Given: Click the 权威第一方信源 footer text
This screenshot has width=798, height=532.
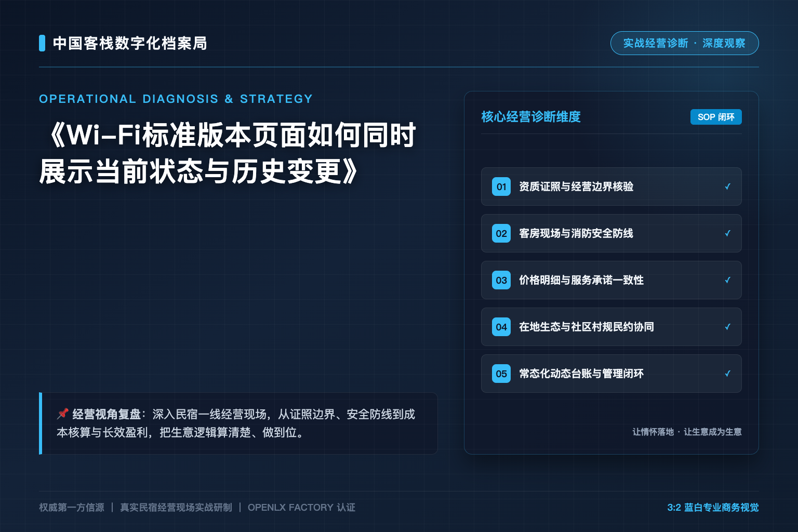Looking at the screenshot, I should tap(72, 507).
